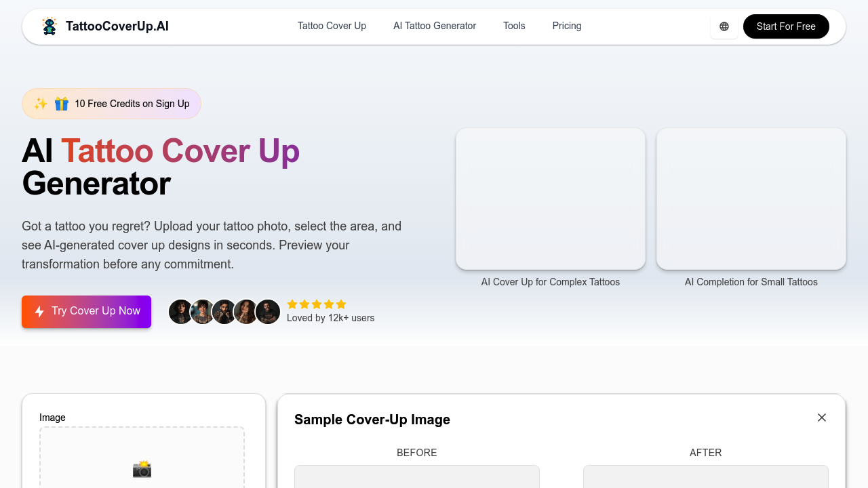Click the Start For Free button
This screenshot has width=868, height=488.
coord(786,26)
